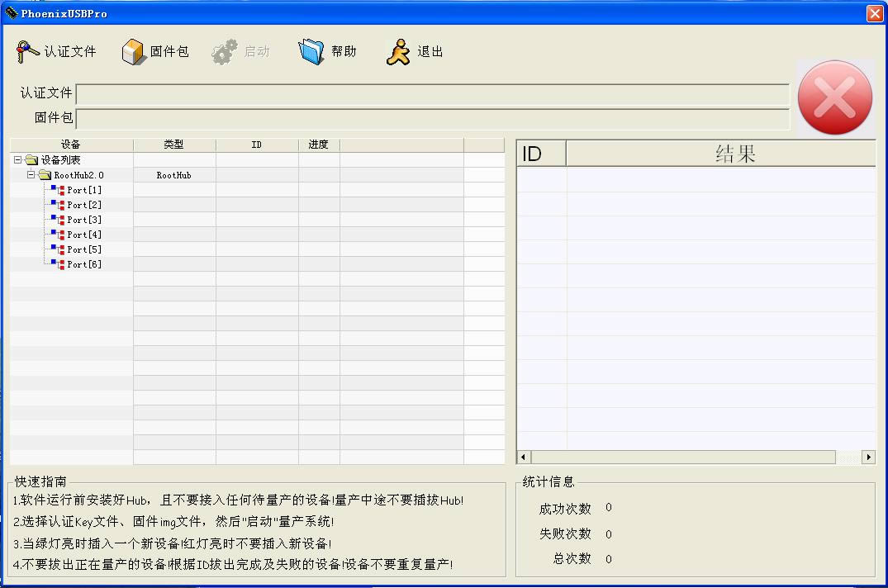
Task: Click guide line 2 about Key and img files
Action: [x=173, y=521]
